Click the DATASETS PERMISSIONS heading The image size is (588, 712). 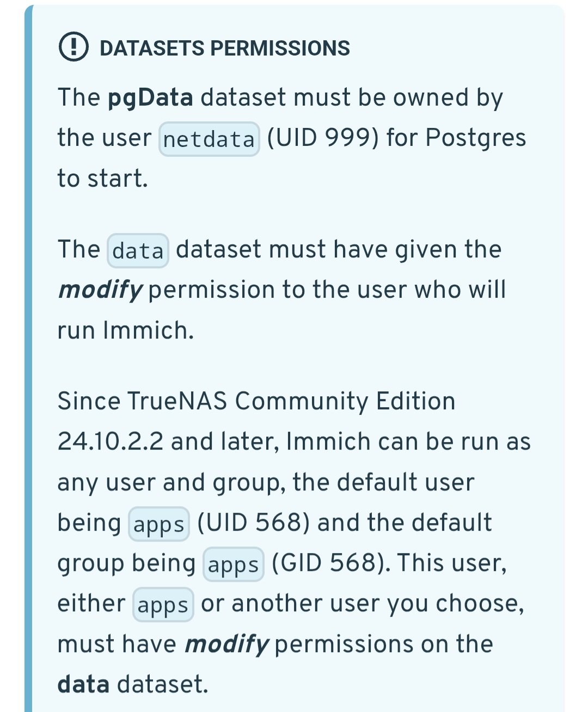[224, 48]
